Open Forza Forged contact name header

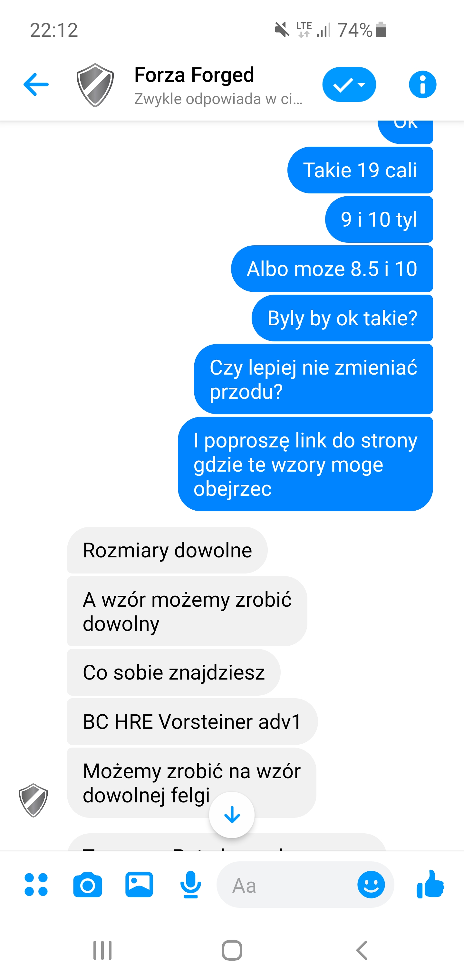point(194,74)
